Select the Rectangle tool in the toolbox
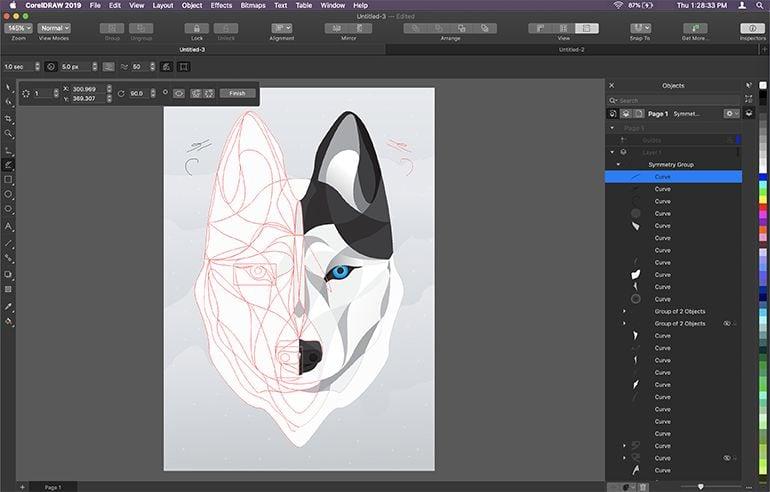The image size is (770, 492). click(x=9, y=179)
